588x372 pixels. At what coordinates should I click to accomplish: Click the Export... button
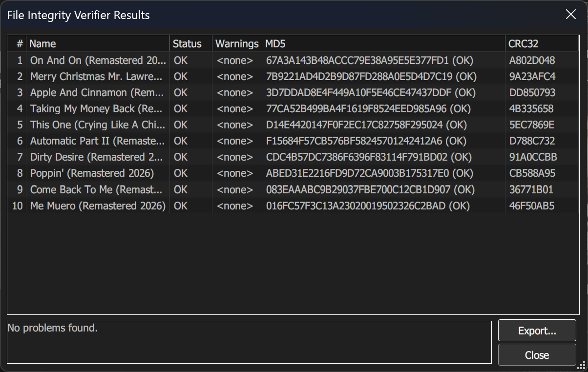tap(537, 331)
